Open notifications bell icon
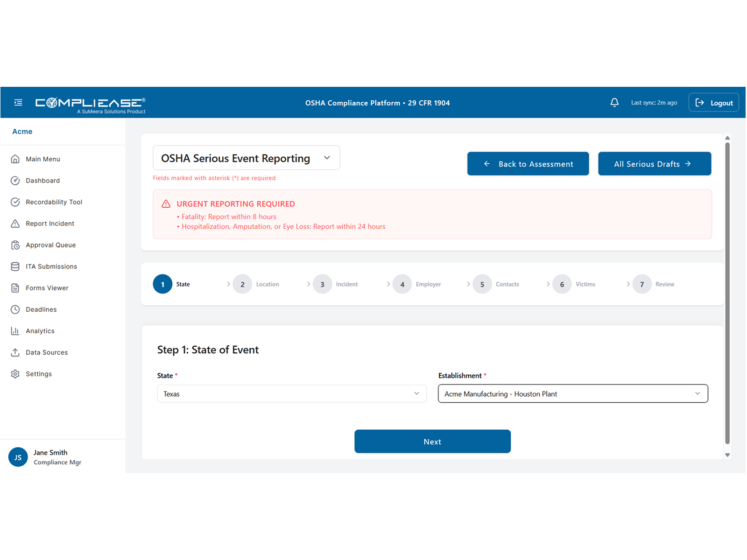The width and height of the screenshot is (747, 560). 614,103
